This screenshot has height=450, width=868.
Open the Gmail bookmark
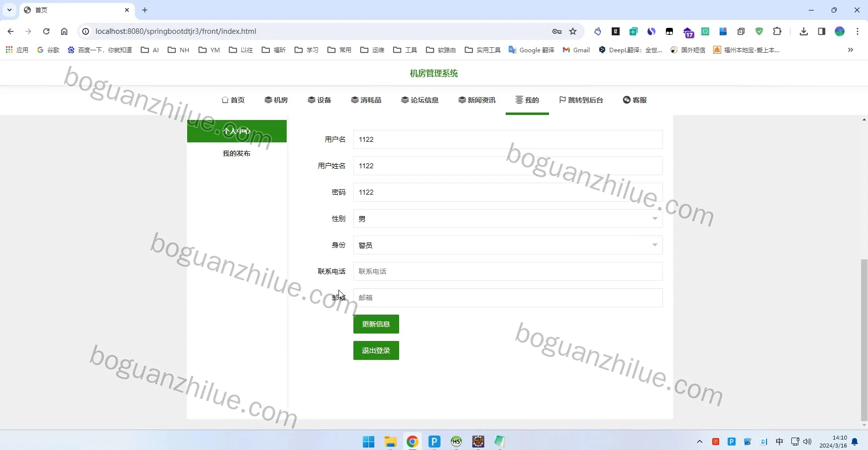(576, 50)
